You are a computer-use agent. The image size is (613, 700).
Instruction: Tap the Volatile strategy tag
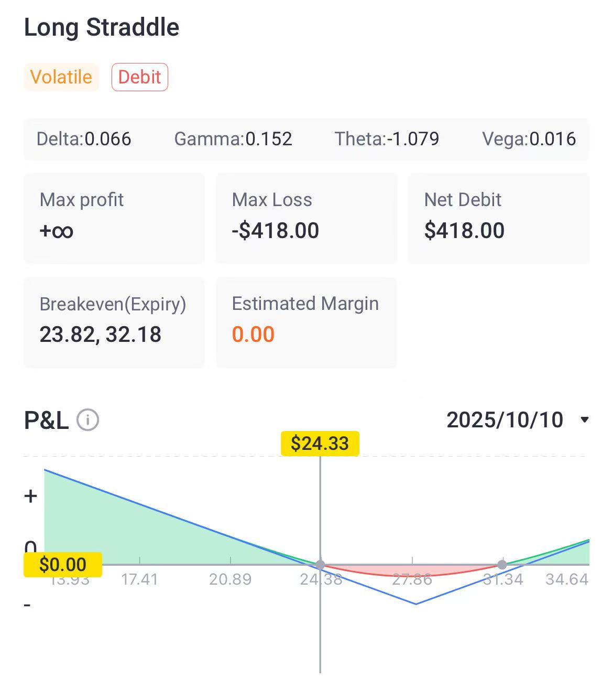(61, 77)
